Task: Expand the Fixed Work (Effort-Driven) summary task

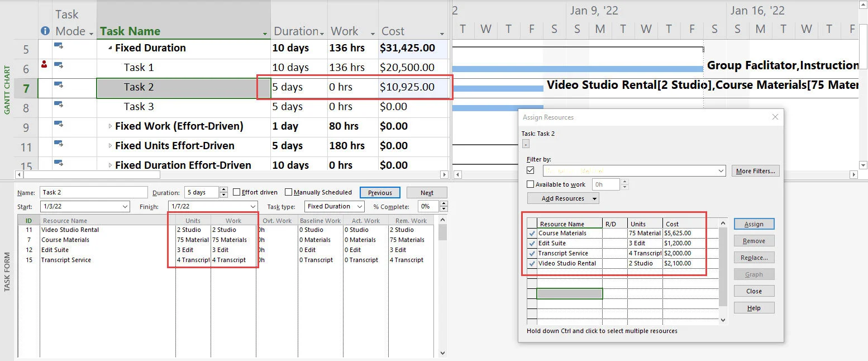Action: tap(110, 126)
